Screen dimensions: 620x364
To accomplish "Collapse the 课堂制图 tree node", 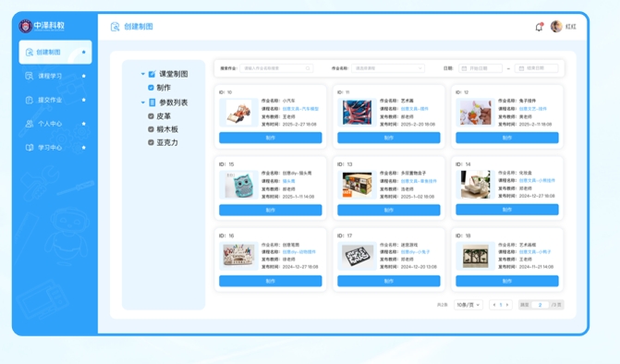I will [x=142, y=74].
